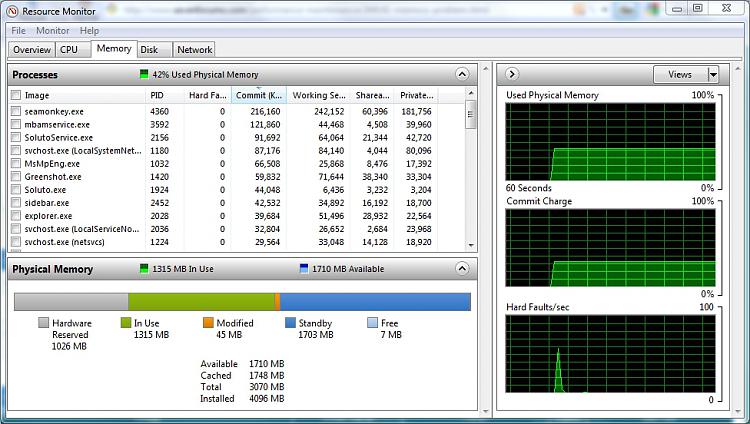Open the Monitor menu
750x424 pixels.
click(x=53, y=31)
